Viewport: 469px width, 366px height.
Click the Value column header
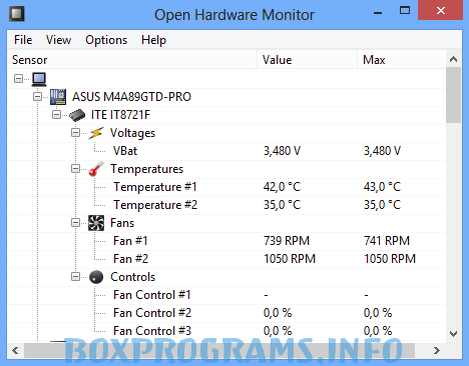click(x=307, y=60)
